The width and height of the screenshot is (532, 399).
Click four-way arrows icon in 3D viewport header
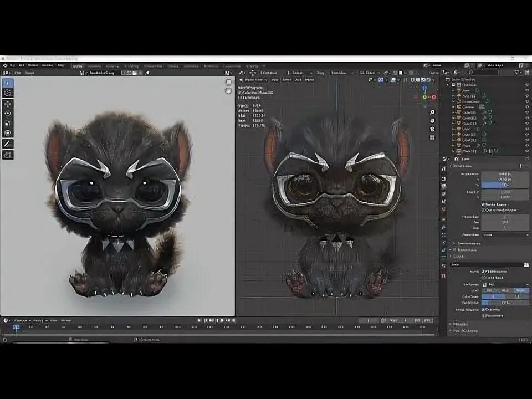tap(253, 73)
